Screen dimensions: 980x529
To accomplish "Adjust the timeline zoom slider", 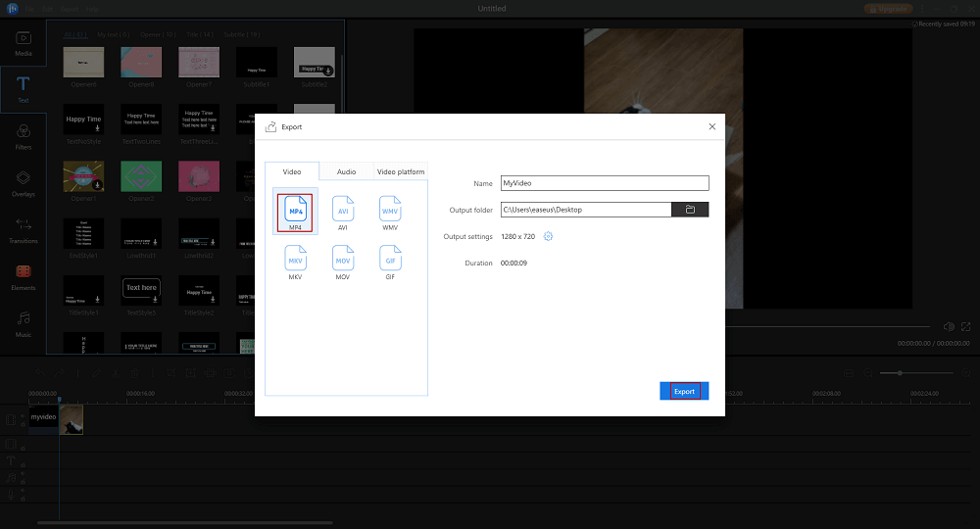I will coord(900,373).
